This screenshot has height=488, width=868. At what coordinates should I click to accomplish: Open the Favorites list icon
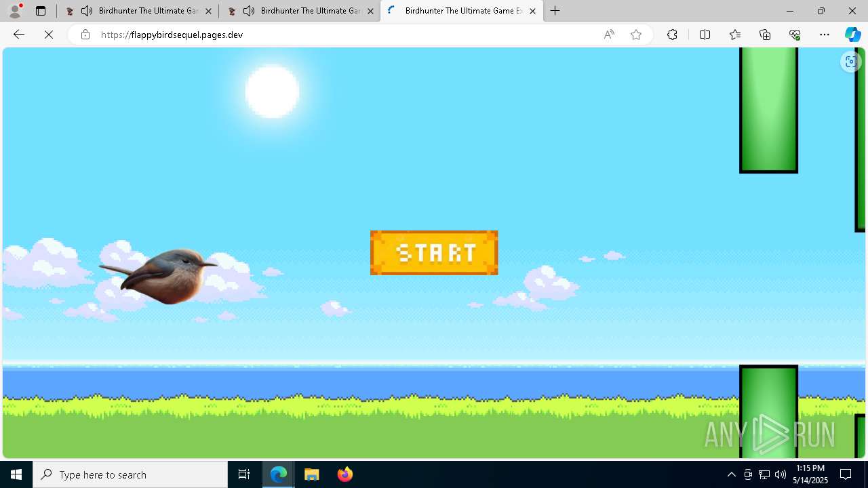pyautogui.click(x=735, y=35)
